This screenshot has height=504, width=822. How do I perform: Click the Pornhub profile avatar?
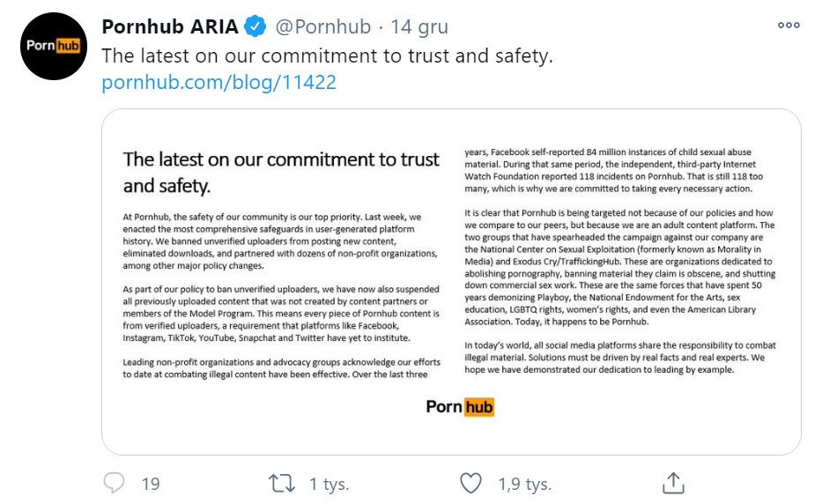54,48
